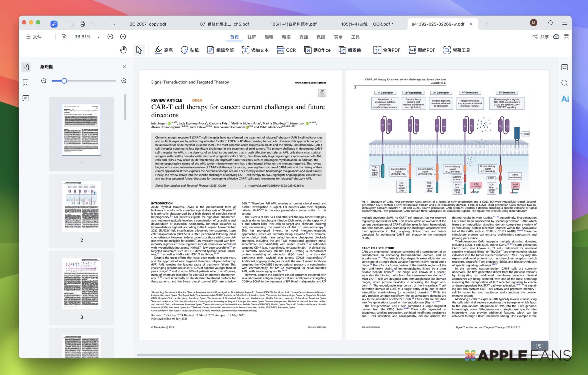Open the hamburger menu at top right
Viewport: 588px width, 375px height.
pos(564,23)
